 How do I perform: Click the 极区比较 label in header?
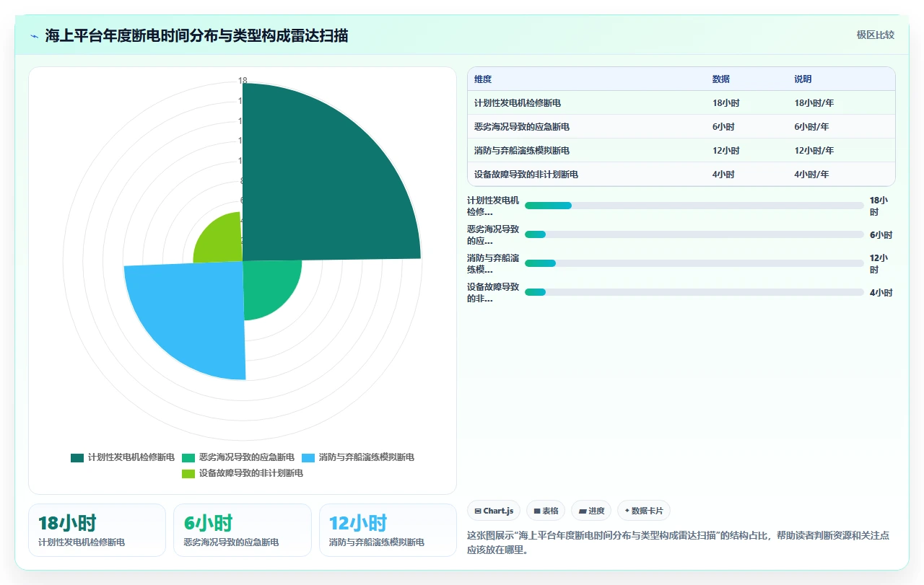click(876, 35)
